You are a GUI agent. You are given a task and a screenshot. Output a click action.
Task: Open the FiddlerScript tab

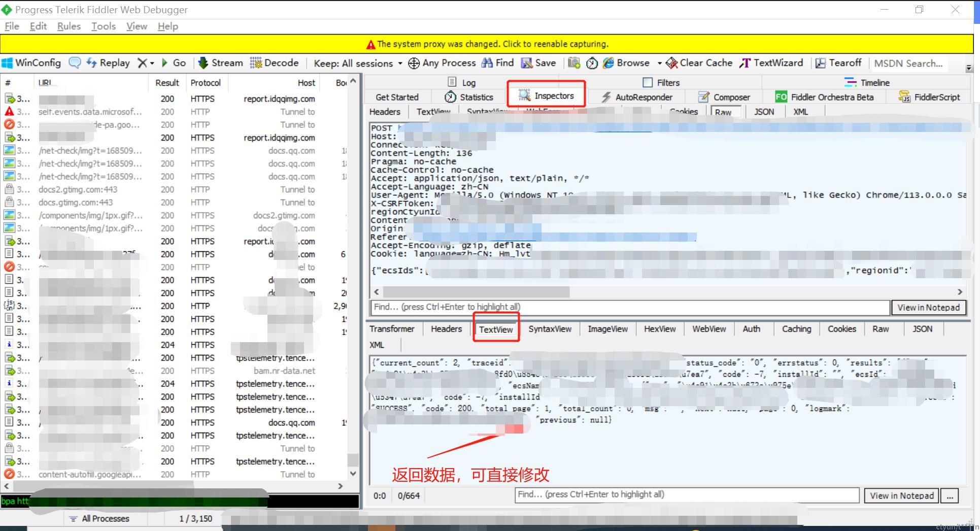point(929,97)
